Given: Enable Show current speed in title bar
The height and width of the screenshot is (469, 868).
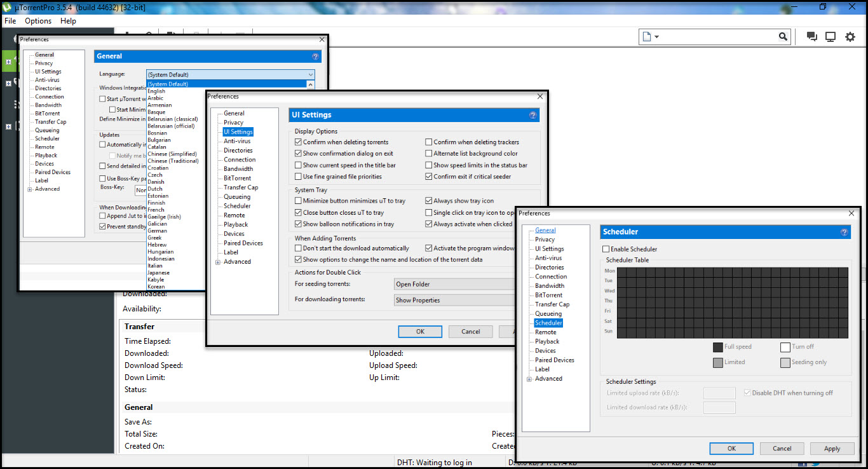Looking at the screenshot, I should point(299,165).
